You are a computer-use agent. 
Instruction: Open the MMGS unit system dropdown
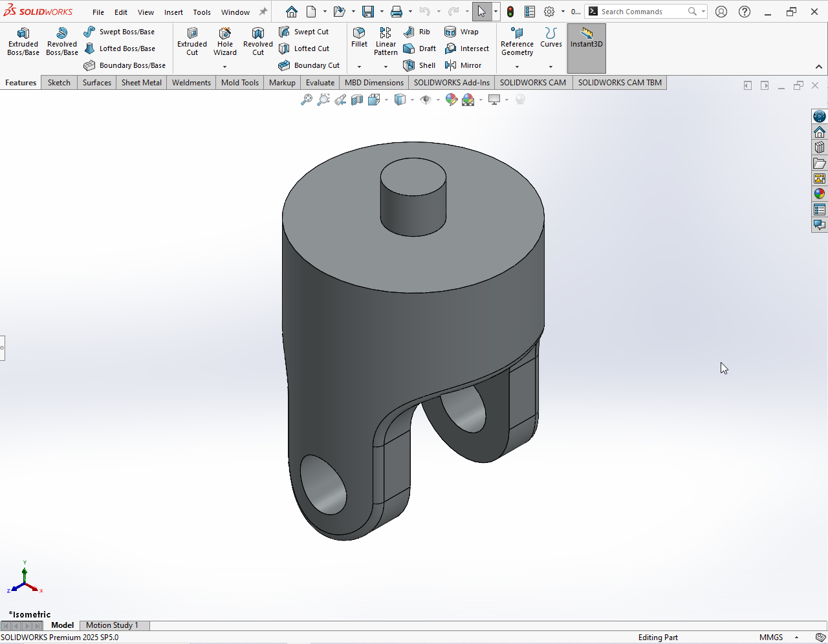[x=796, y=638]
